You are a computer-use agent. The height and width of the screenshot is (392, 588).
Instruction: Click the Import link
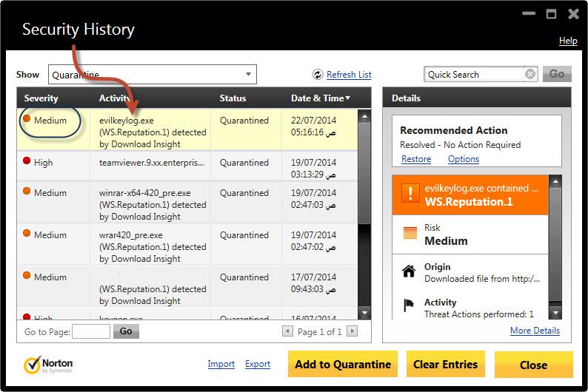point(221,364)
